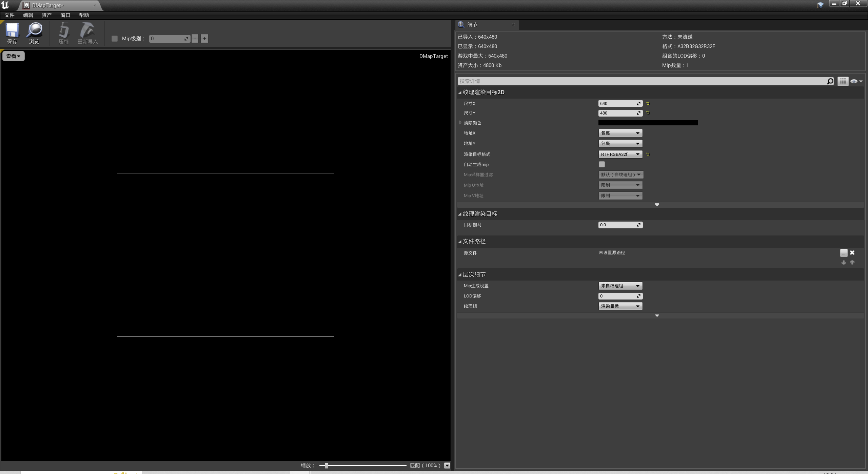Click the magnifier icon beside search details
The image size is (868, 474).
pyautogui.click(x=829, y=81)
